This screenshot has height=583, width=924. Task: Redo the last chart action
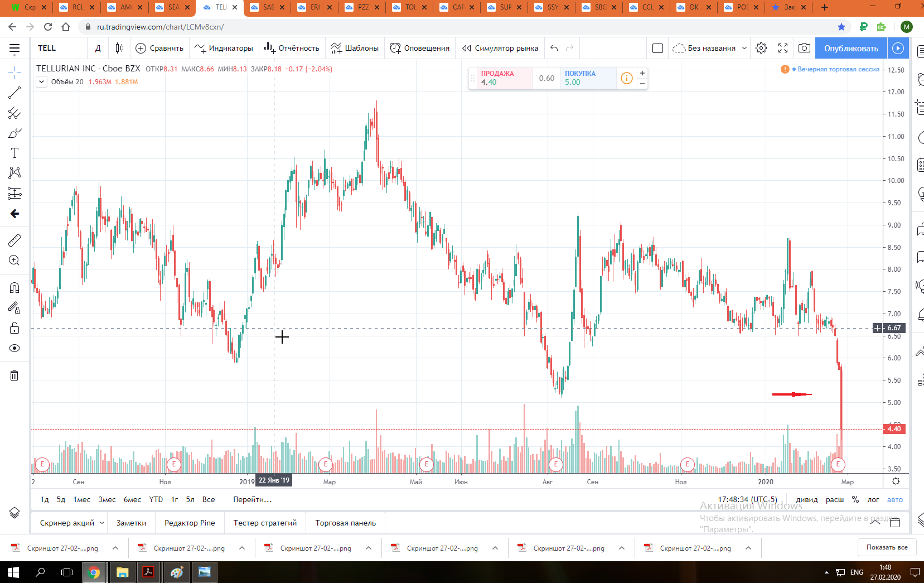(x=569, y=48)
